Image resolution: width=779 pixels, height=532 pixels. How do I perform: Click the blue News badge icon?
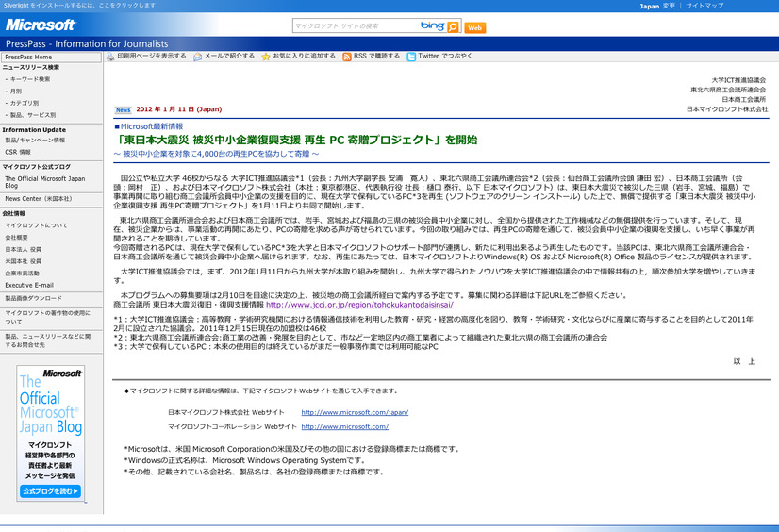123,109
